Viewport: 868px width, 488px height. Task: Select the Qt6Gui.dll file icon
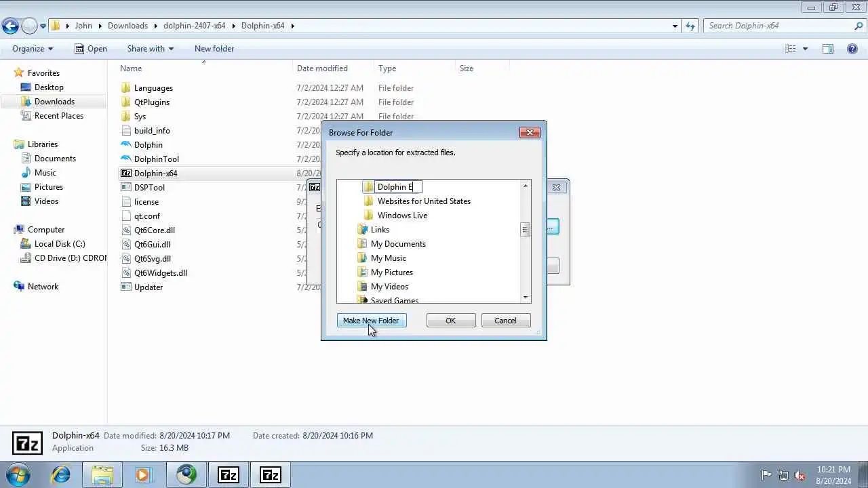[x=126, y=245]
